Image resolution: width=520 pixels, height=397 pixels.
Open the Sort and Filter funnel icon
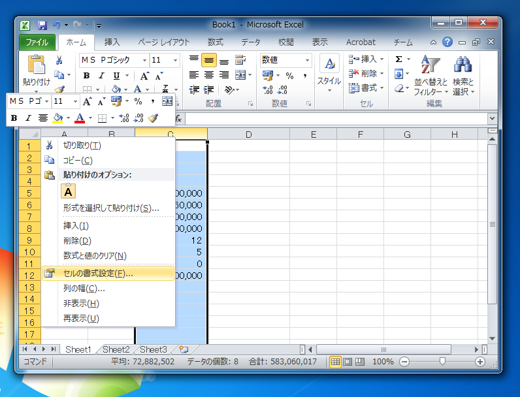430,64
